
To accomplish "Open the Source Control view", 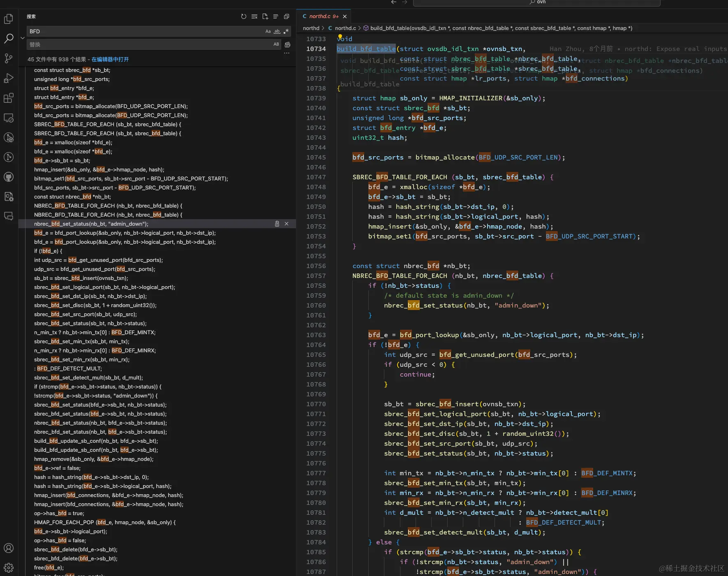I will 9,58.
